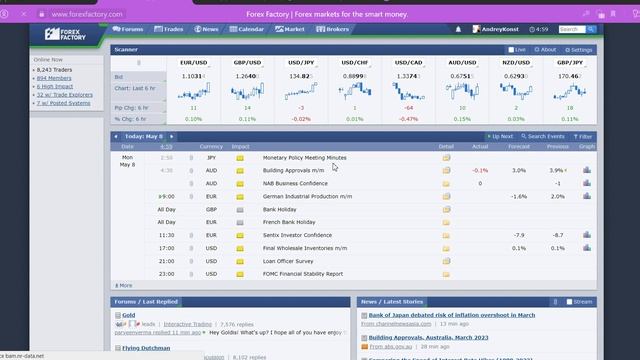Viewport: 640px width, 360px height.
Task: Open the Forums tab
Action: tap(128, 29)
